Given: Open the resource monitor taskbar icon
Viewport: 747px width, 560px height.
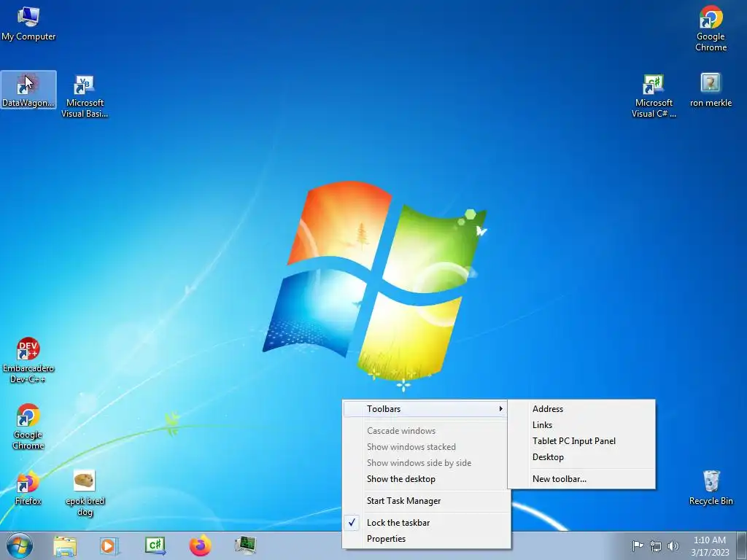Looking at the screenshot, I should tap(245, 545).
